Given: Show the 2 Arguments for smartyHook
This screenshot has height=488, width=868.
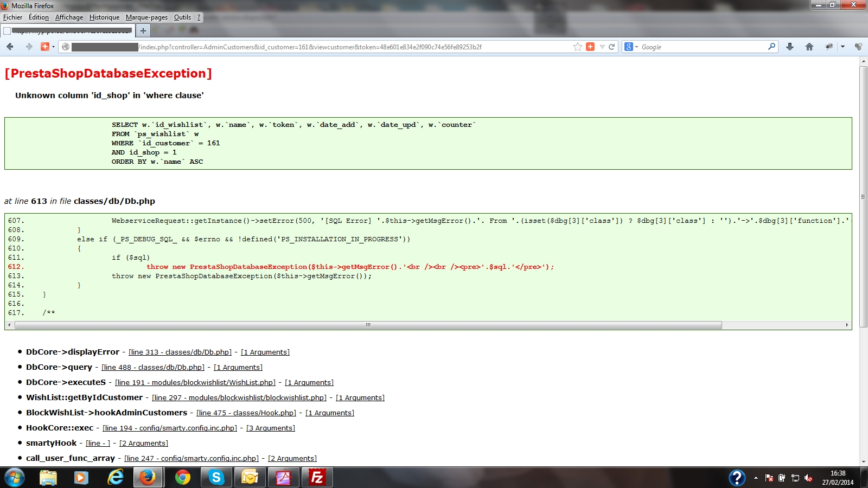Looking at the screenshot, I should 144,443.
